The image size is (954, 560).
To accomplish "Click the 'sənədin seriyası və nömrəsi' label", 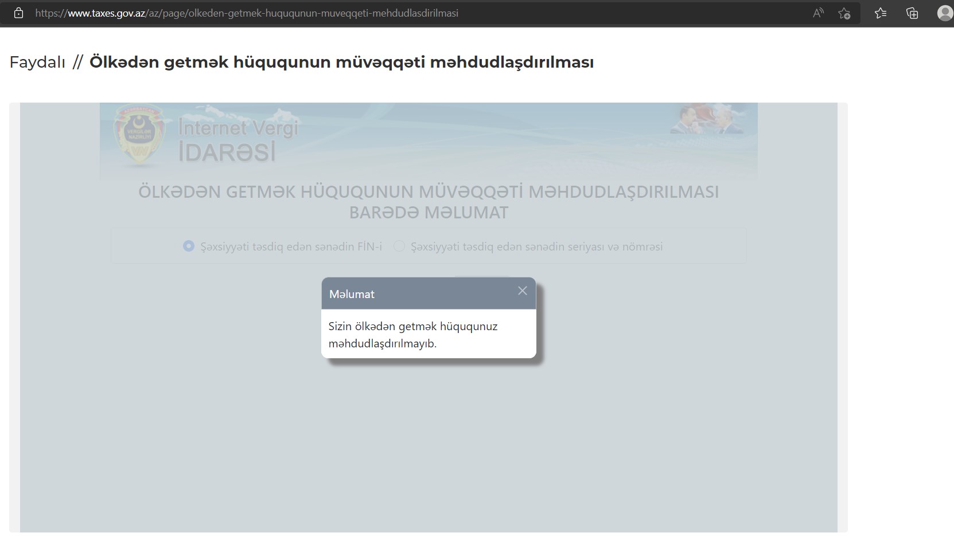I will 536,247.
